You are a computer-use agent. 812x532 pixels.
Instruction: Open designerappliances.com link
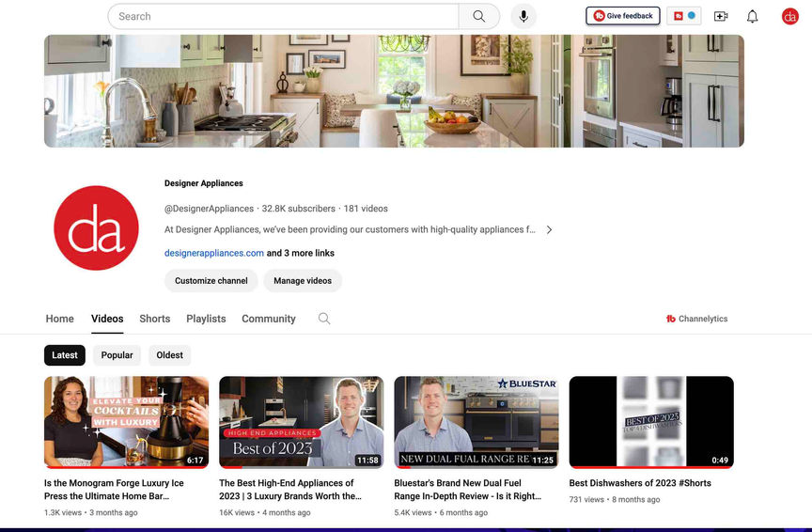tap(214, 253)
